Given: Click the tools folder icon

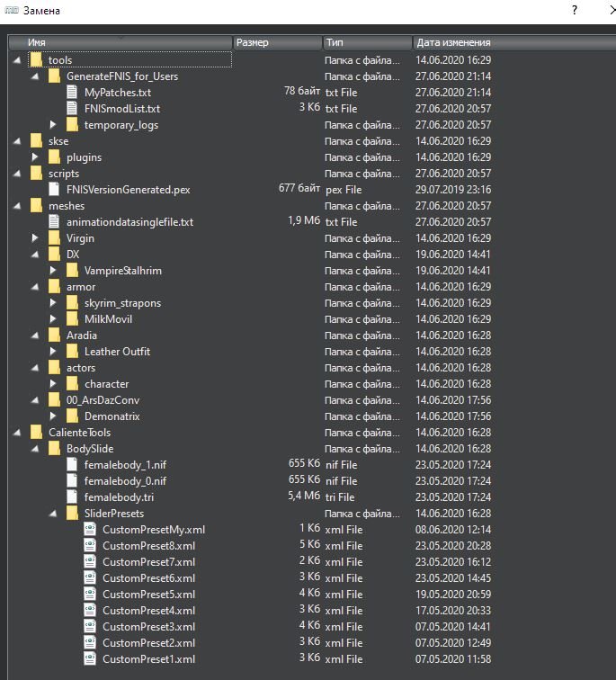Looking at the screenshot, I should (36, 60).
